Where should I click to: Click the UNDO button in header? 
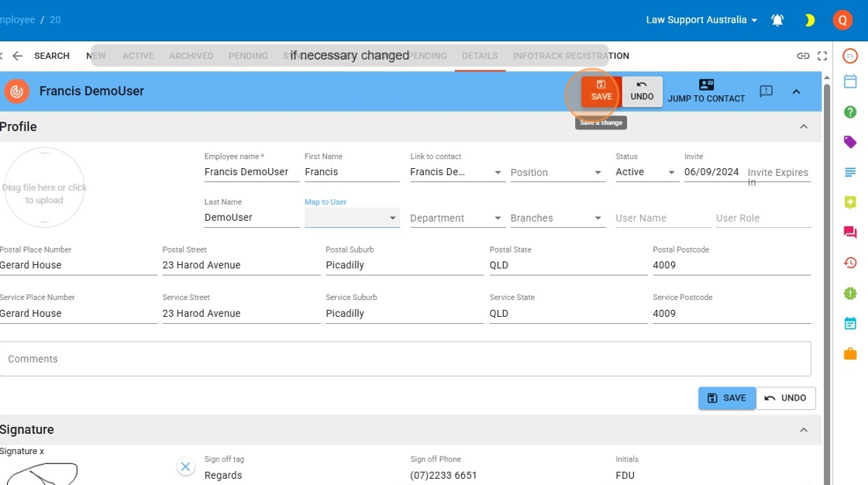[x=642, y=91]
